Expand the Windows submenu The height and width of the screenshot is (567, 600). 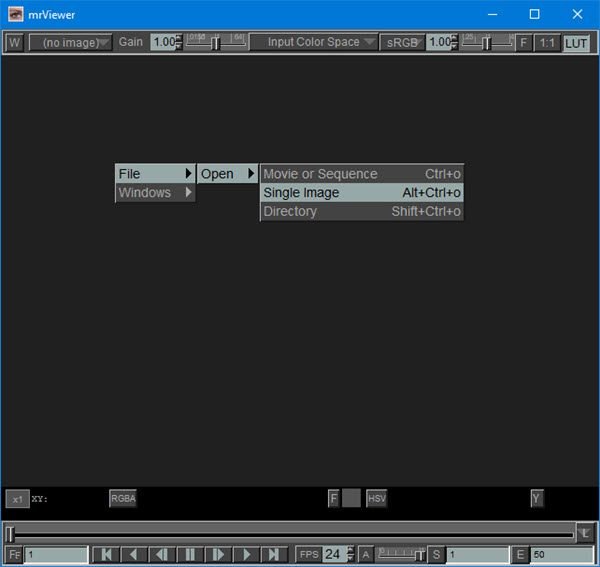point(155,192)
